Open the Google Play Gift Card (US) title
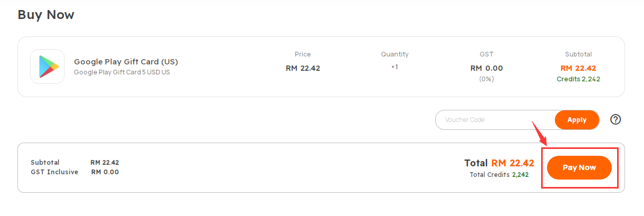 tap(125, 62)
